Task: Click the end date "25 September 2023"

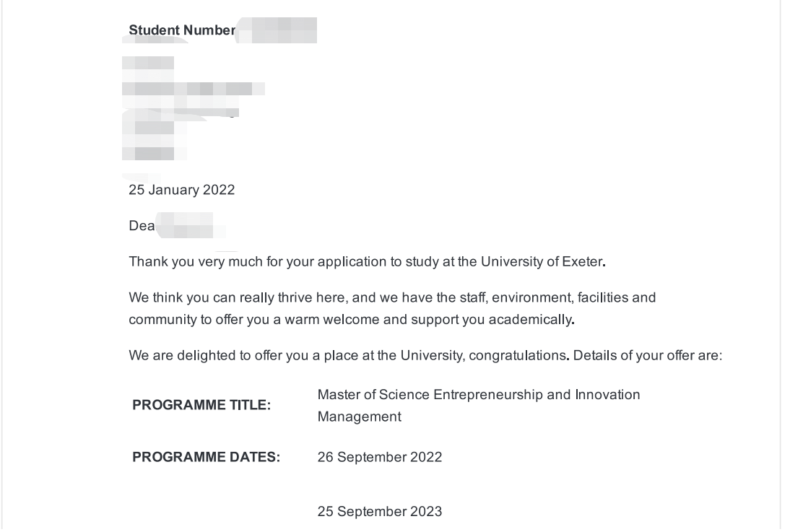Action: tap(380, 512)
